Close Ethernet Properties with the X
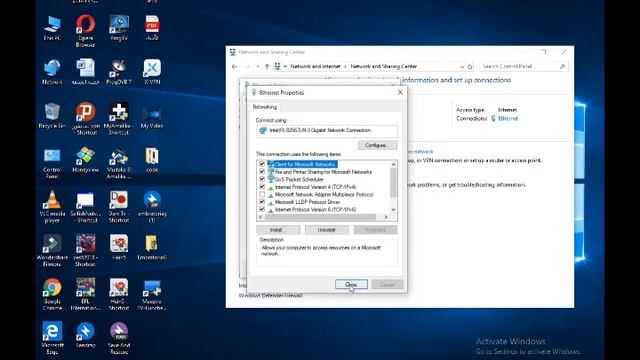 click(400, 93)
